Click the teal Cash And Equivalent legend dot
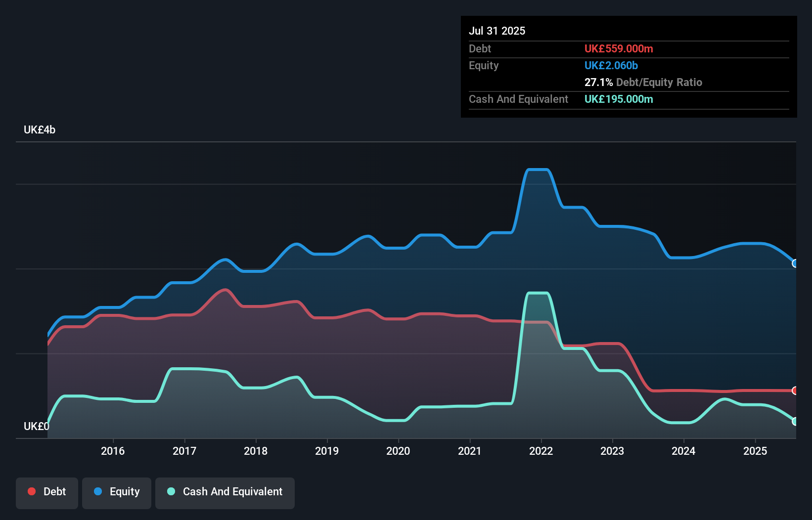The image size is (812, 520). (x=171, y=491)
